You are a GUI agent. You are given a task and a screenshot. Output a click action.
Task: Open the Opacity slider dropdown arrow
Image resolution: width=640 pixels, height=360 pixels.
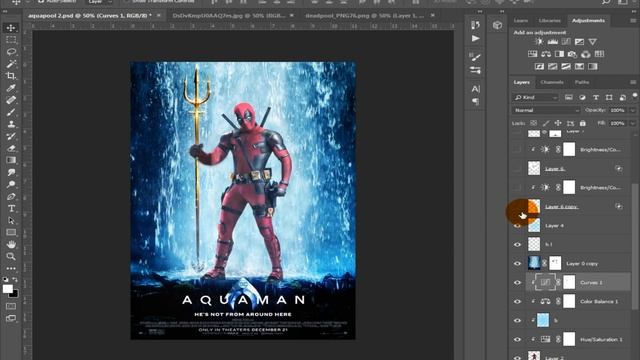[x=633, y=110]
